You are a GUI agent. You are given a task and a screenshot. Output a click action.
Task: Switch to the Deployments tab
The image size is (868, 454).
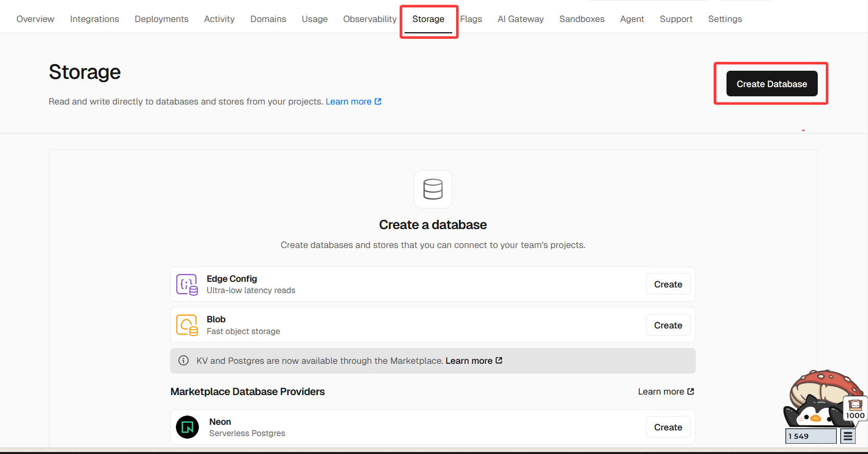tap(162, 19)
